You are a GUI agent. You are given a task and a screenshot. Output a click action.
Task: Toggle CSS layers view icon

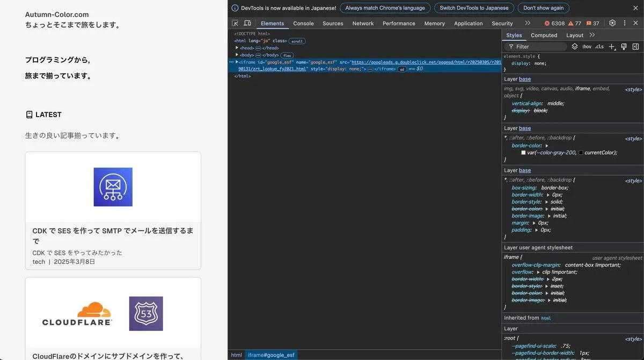coord(574,47)
